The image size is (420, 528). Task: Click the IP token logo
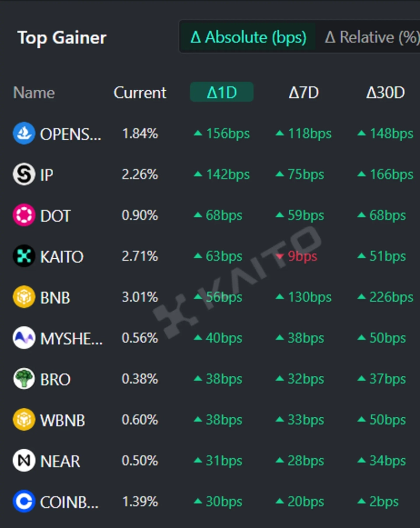[x=24, y=174]
